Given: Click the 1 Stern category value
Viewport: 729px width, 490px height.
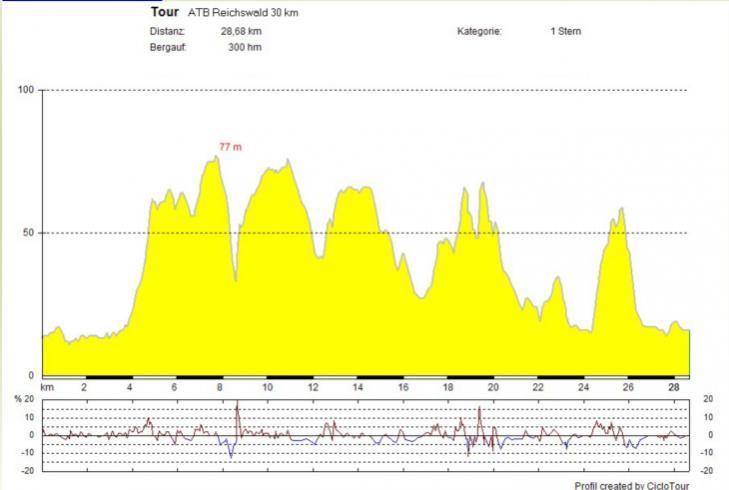Looking at the screenshot, I should tap(565, 31).
